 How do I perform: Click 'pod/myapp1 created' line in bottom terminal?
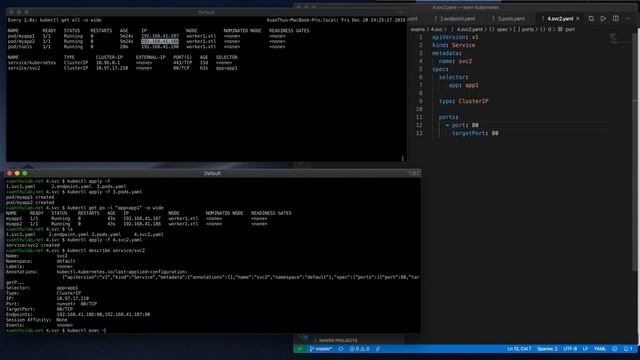coord(30,197)
